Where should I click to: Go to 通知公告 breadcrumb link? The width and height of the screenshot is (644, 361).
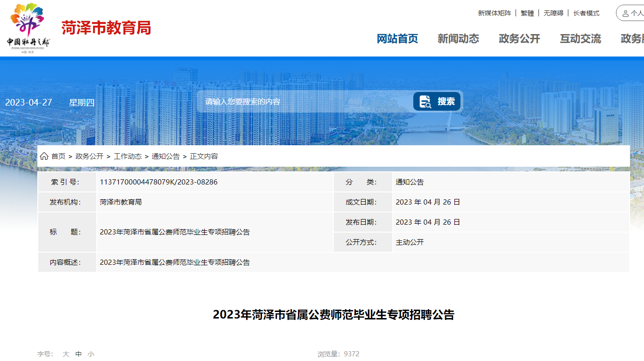(x=166, y=156)
